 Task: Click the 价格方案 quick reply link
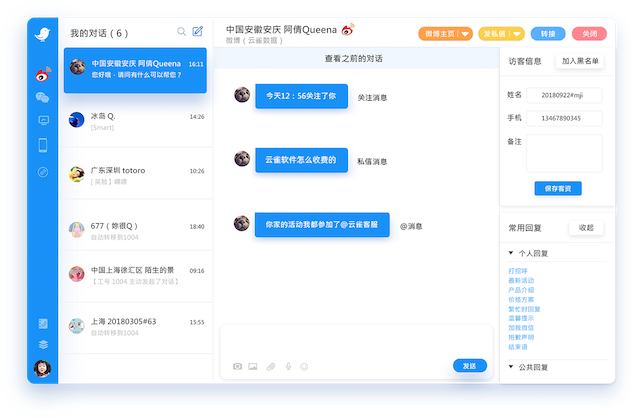point(521,299)
